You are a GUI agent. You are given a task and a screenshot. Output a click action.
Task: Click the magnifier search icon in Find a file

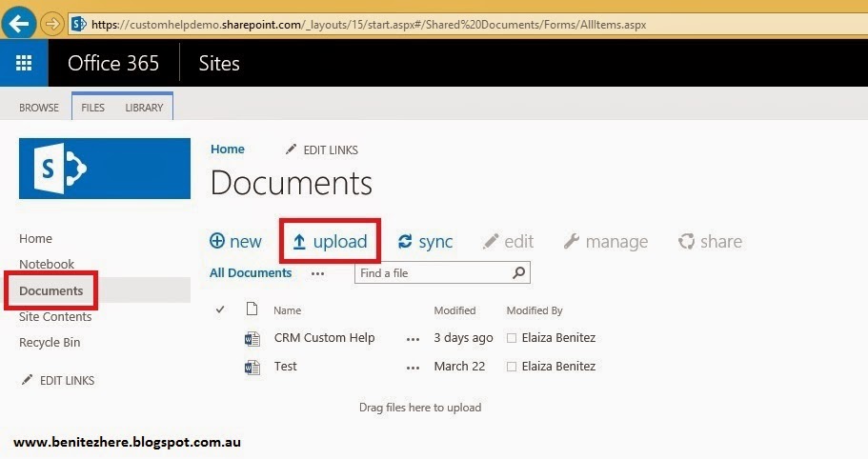point(518,272)
